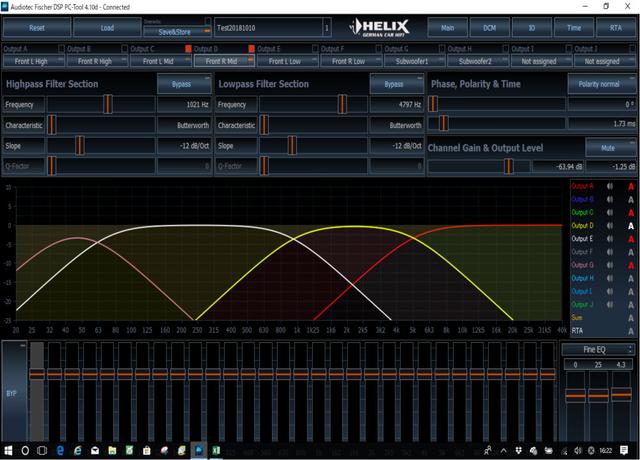Screen dimensions: 640x460
Task: Click the Load button
Action: (107, 28)
